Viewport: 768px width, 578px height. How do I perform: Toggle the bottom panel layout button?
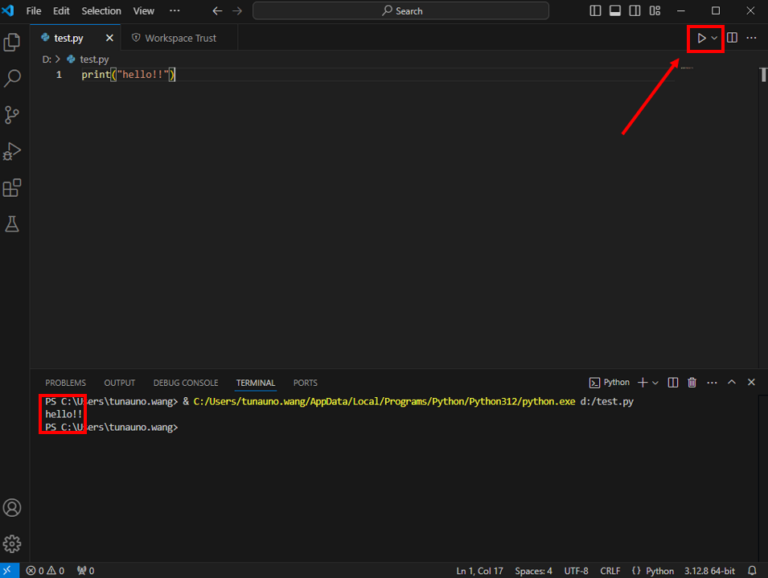pyautogui.click(x=615, y=11)
